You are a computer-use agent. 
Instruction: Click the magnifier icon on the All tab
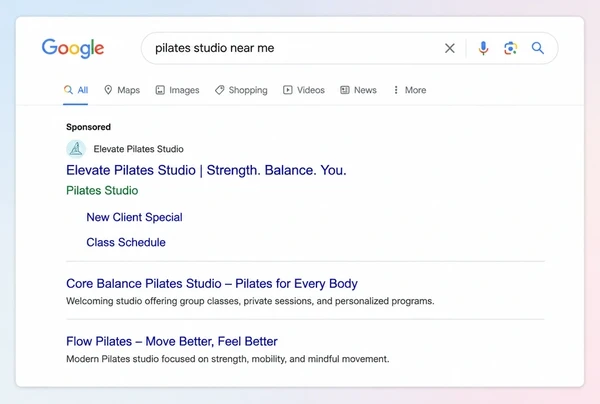tap(68, 90)
